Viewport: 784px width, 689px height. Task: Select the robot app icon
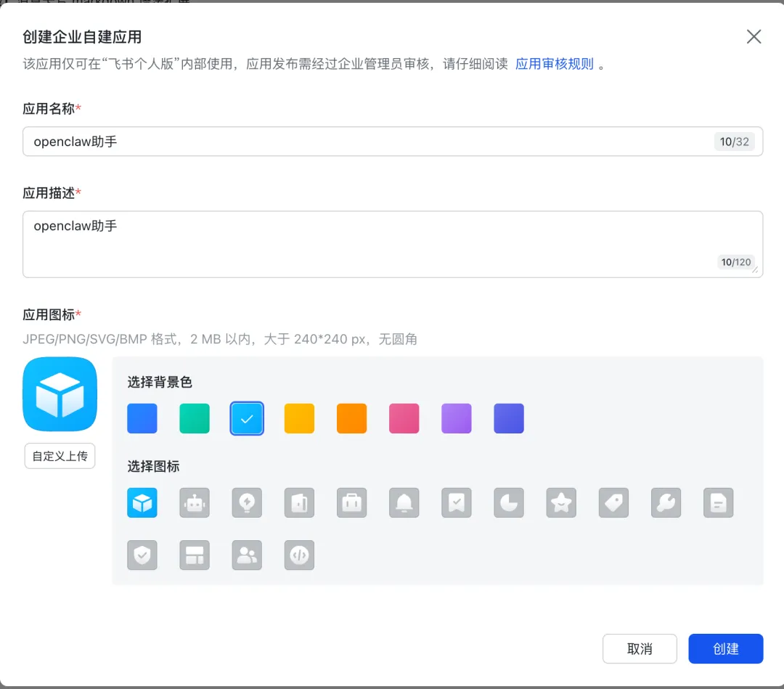(195, 502)
